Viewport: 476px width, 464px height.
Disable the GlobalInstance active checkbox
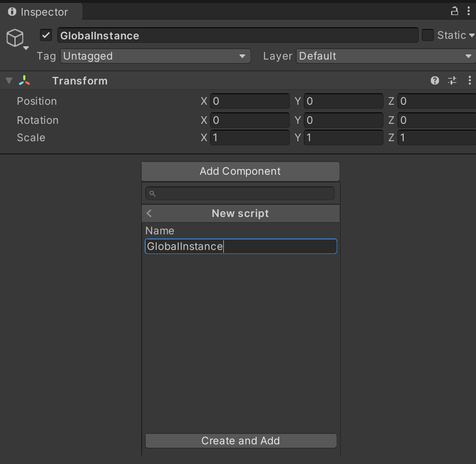(46, 35)
